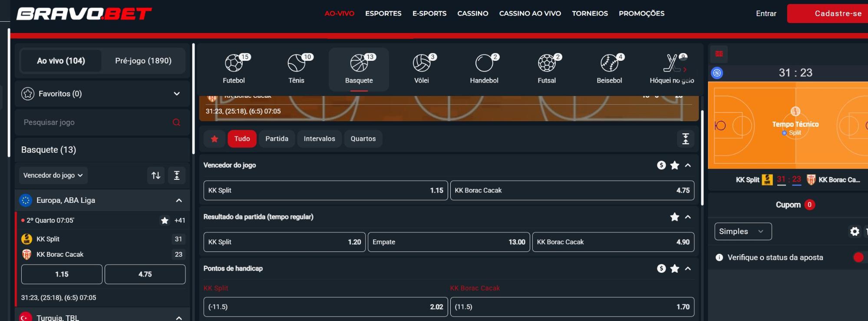The width and height of the screenshot is (868, 321).
Task: Click the KK Split team crest in sidebar
Action: [26, 239]
